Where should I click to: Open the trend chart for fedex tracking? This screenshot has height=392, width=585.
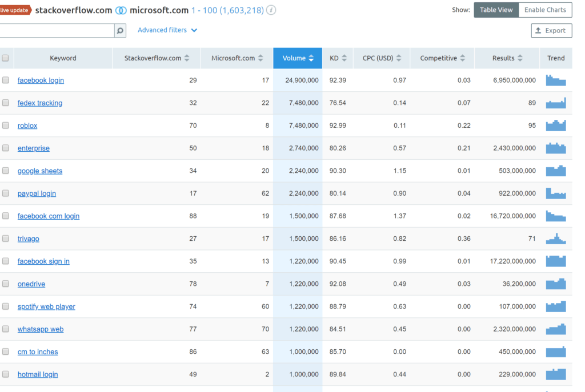556,103
